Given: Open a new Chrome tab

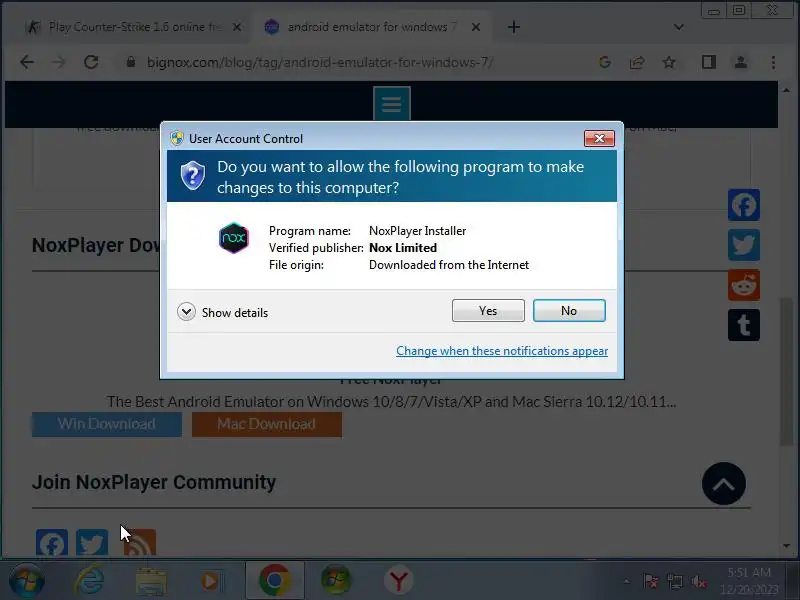Looking at the screenshot, I should coord(514,27).
